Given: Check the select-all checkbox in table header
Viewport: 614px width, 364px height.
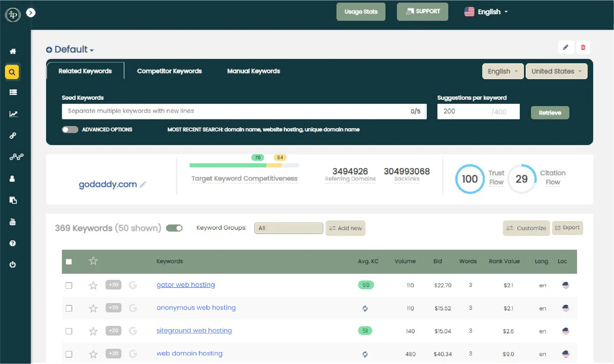Looking at the screenshot, I should pos(69,262).
